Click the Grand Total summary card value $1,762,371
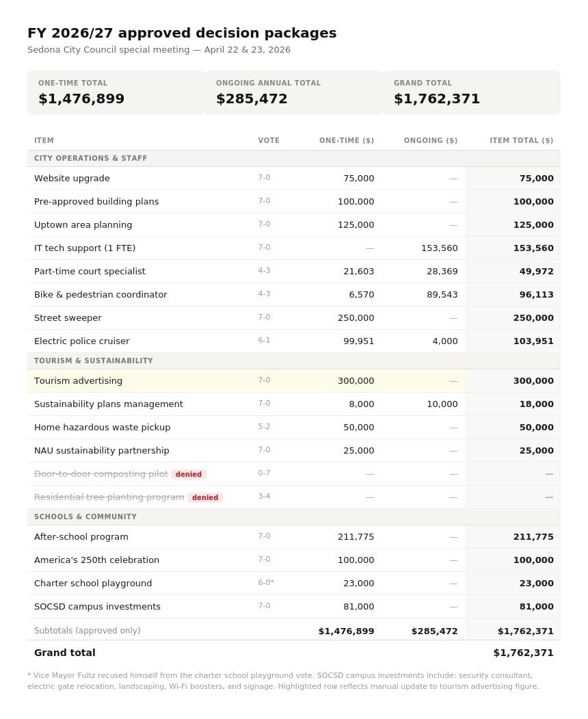The width and height of the screenshot is (588, 719). tap(437, 99)
